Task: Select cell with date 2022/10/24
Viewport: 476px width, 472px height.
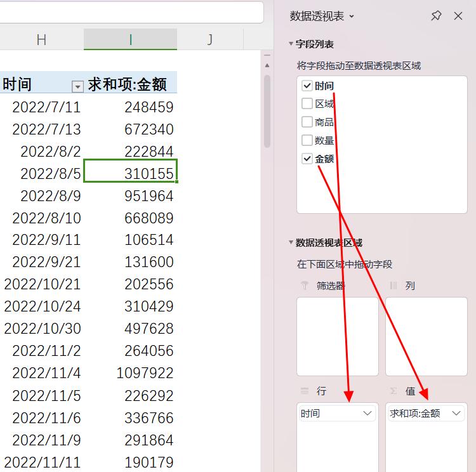Action: pyautogui.click(x=42, y=306)
